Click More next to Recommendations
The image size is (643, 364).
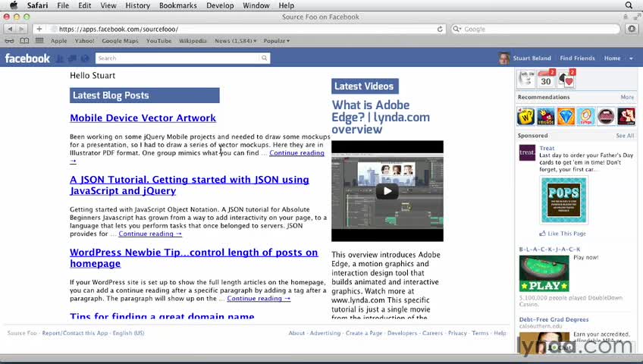click(x=627, y=97)
